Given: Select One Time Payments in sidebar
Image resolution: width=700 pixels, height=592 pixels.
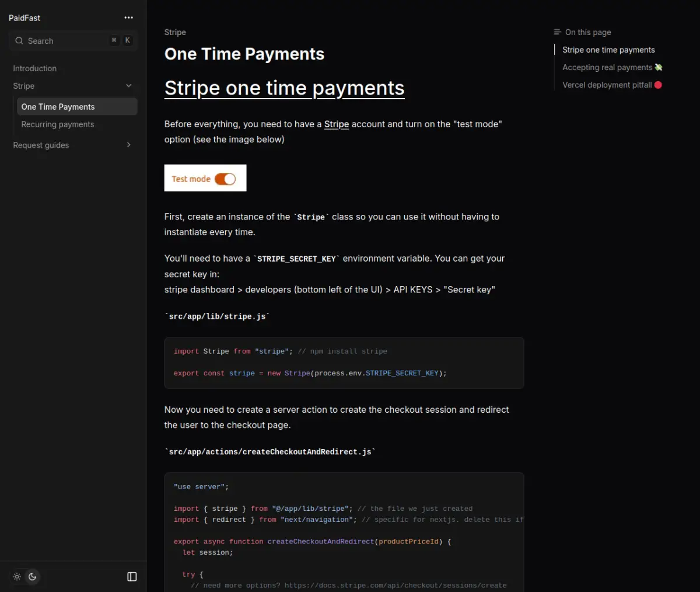Looking at the screenshot, I should [x=58, y=107].
